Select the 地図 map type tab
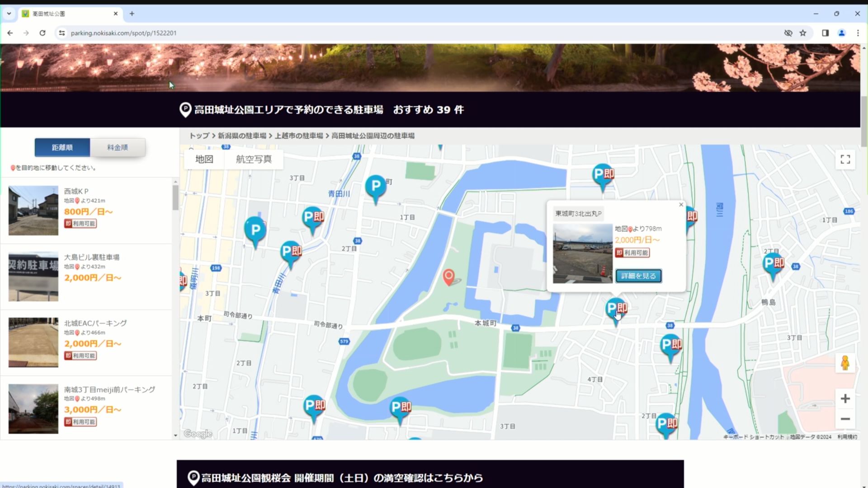The image size is (868, 488). click(204, 159)
